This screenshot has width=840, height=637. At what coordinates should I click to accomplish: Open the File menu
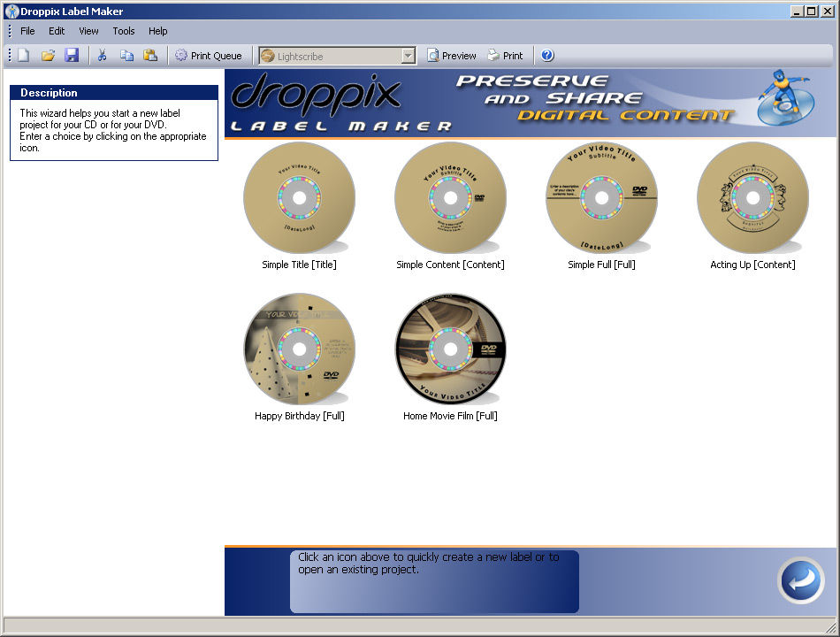[27, 31]
